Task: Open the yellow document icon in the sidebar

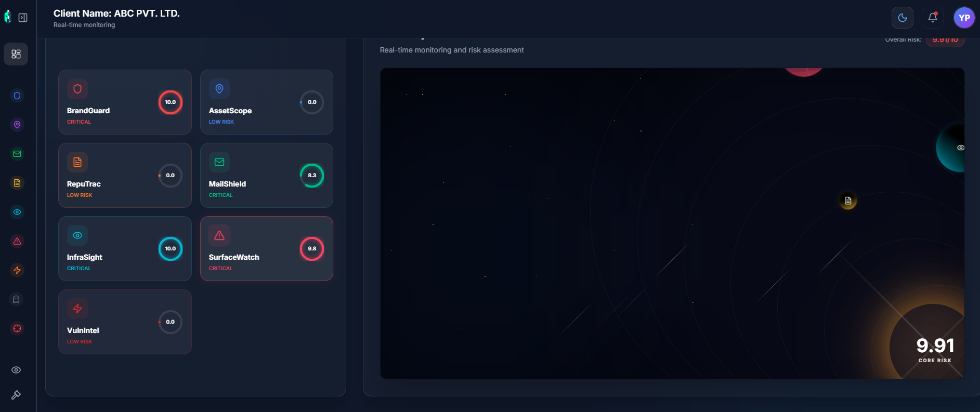Action: [x=17, y=183]
